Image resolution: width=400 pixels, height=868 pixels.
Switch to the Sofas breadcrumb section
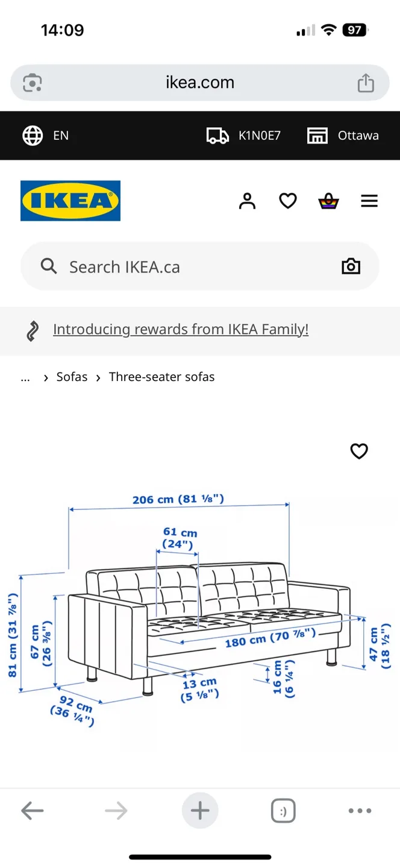tap(72, 377)
